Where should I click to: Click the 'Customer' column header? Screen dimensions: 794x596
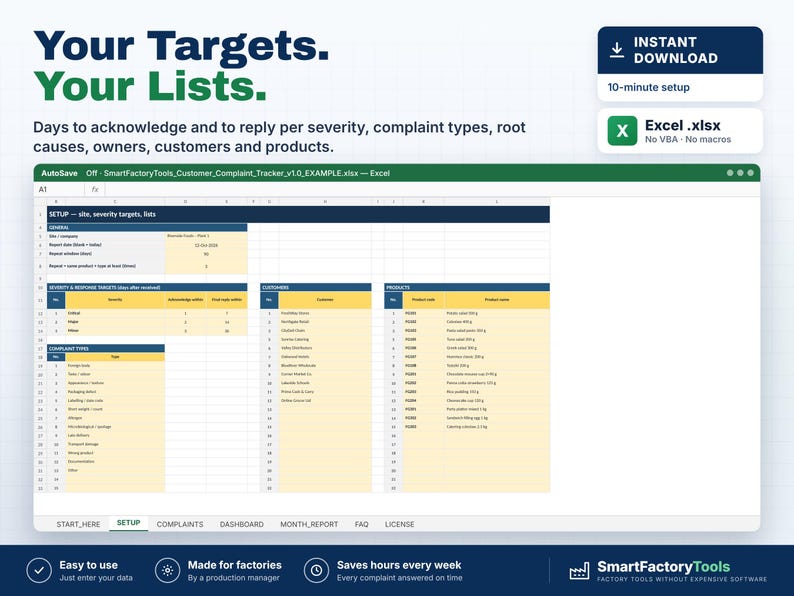click(325, 300)
